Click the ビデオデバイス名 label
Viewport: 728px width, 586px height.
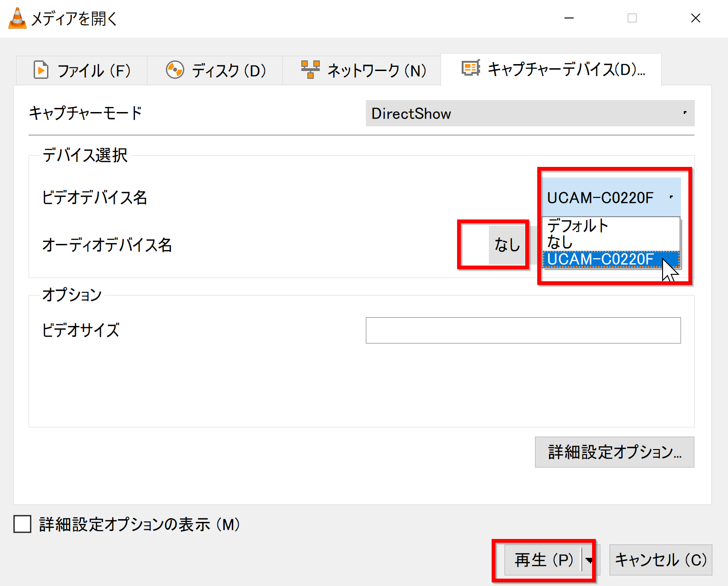(94, 197)
